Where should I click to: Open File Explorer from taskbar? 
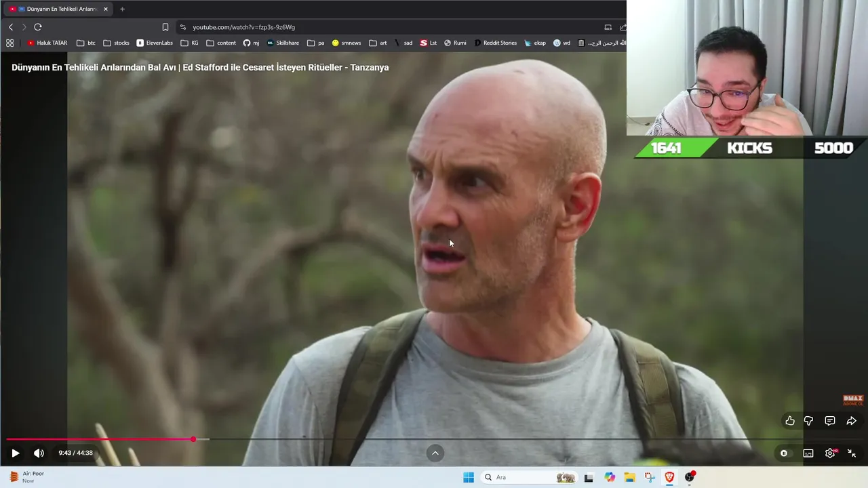pyautogui.click(x=629, y=477)
